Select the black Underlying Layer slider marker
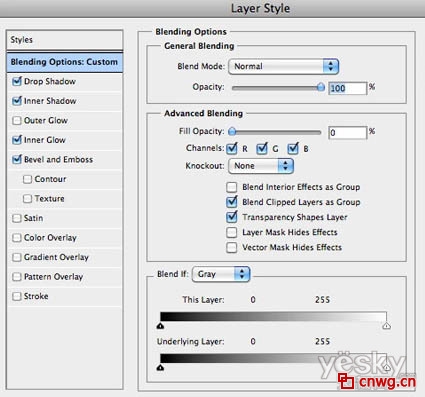425x397 pixels. [x=160, y=367]
